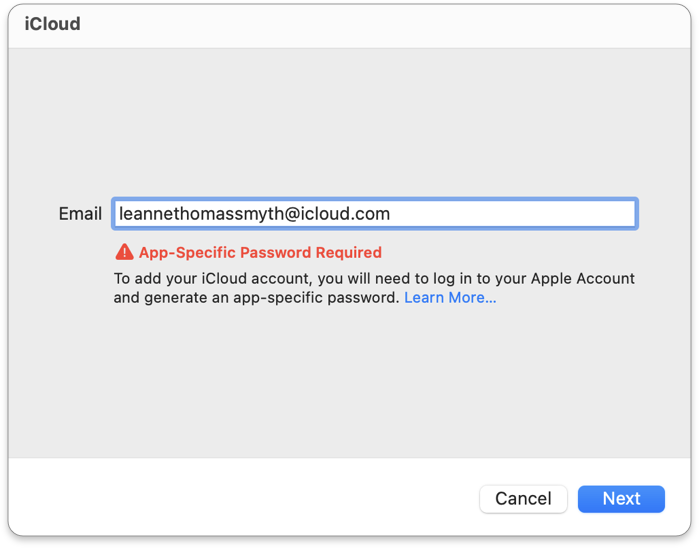Select the alert symbol beside the error message
The width and height of the screenshot is (699, 548).
click(x=124, y=252)
